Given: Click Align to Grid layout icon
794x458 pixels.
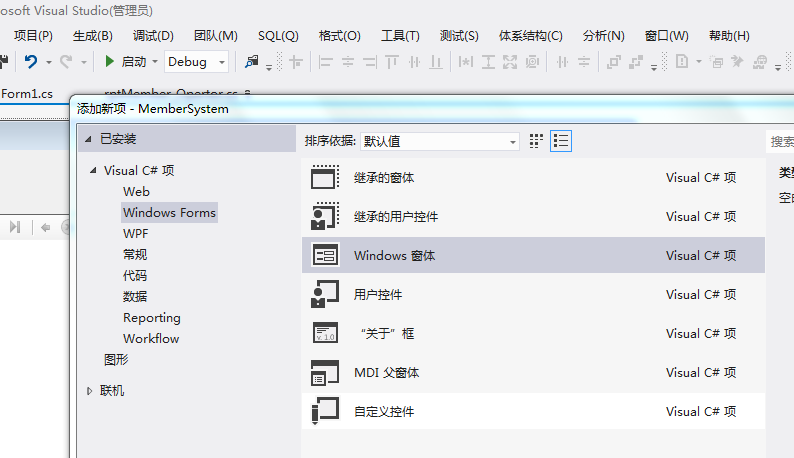Looking at the screenshot, I should (296, 62).
